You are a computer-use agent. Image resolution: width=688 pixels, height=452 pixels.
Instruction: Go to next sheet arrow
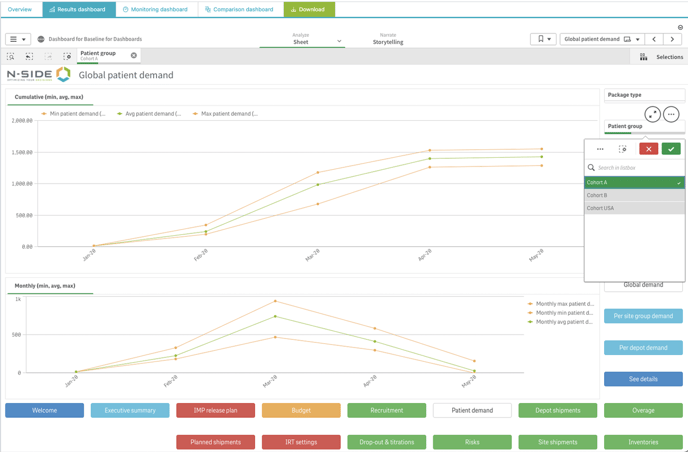672,39
